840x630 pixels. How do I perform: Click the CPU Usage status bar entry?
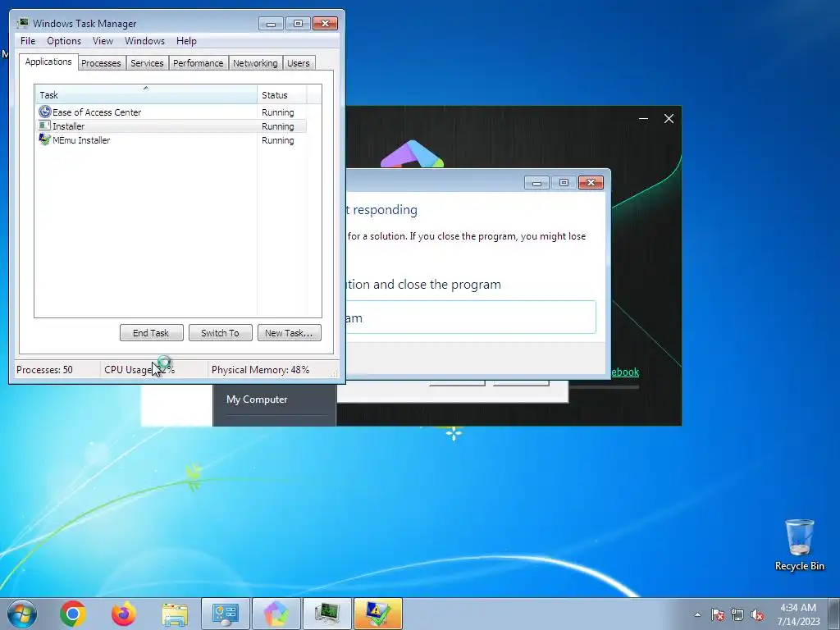coord(139,370)
